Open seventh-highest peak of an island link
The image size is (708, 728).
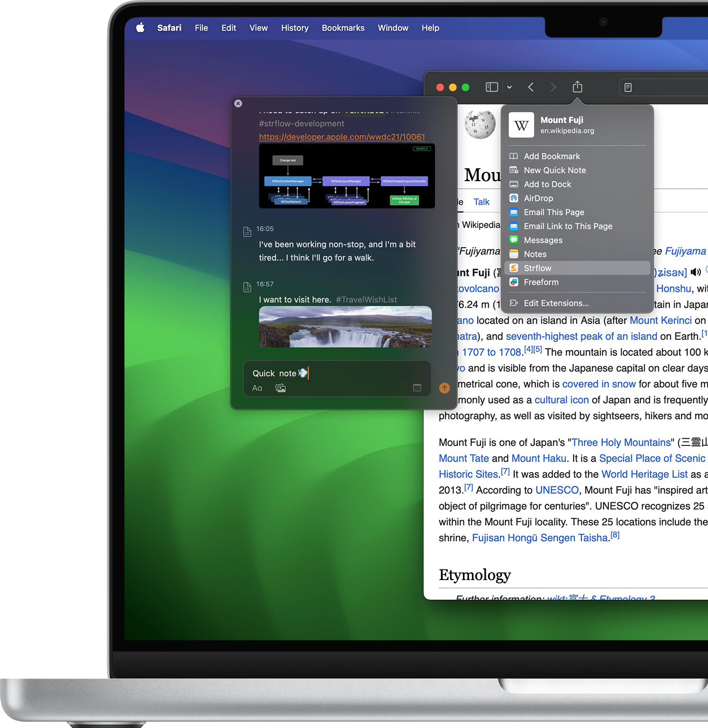tap(582, 336)
